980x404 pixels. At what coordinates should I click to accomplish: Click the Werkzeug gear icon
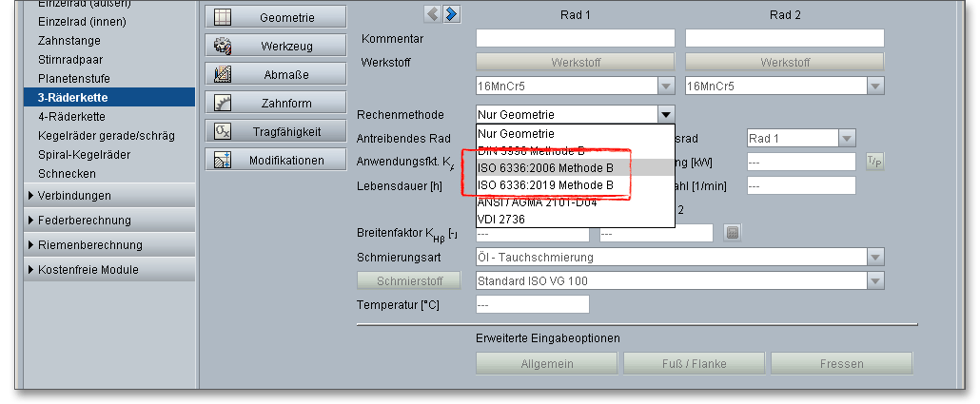(x=223, y=46)
